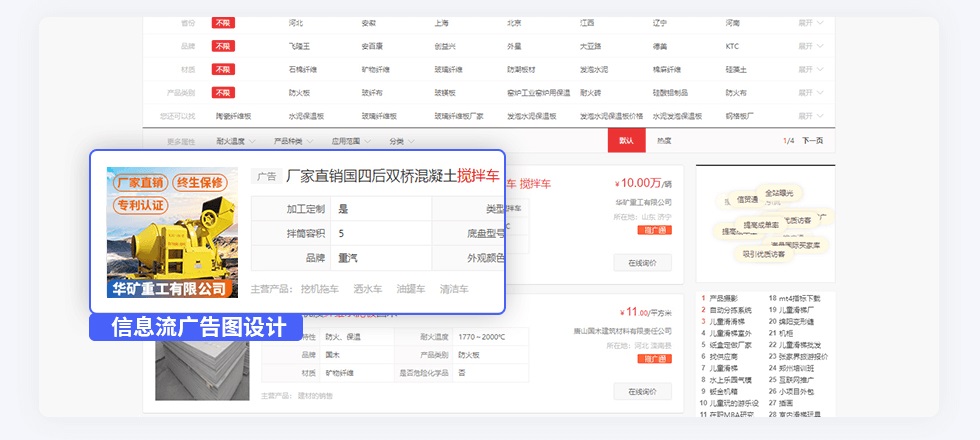Click 在线询价 for 唐山国木建筑材料有限责任公司
Screen dimensions: 980x440
pos(642,391)
